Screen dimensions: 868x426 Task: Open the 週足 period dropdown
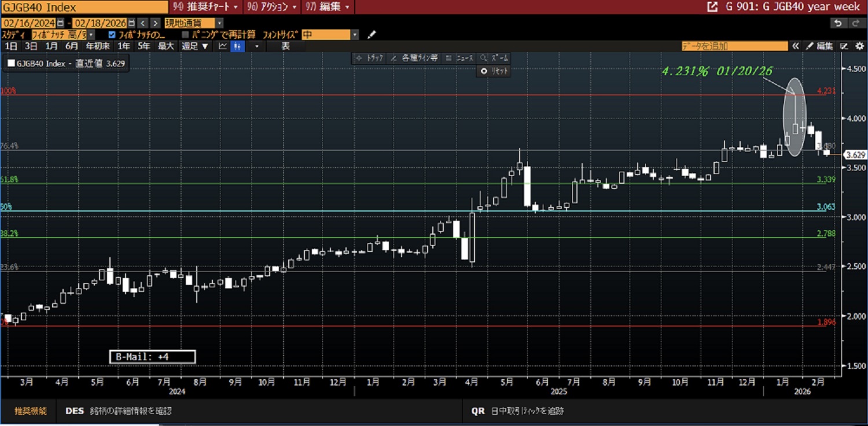pyautogui.click(x=195, y=46)
